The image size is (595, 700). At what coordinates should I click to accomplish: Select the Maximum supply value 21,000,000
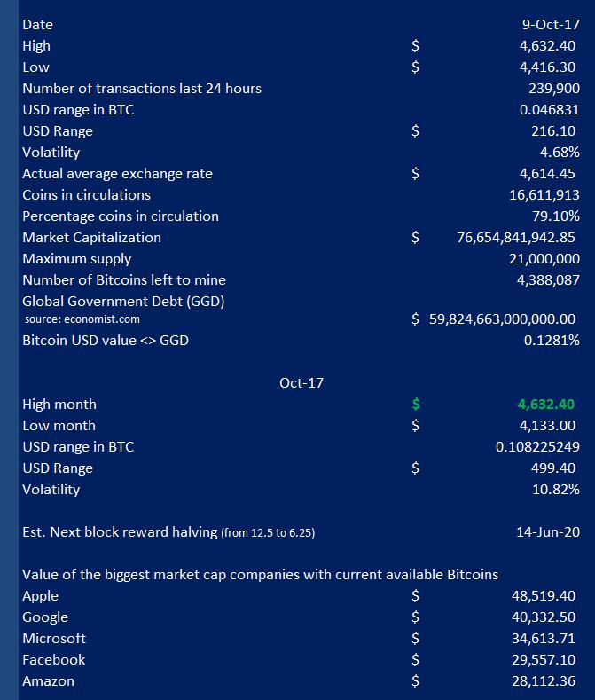tap(544, 259)
